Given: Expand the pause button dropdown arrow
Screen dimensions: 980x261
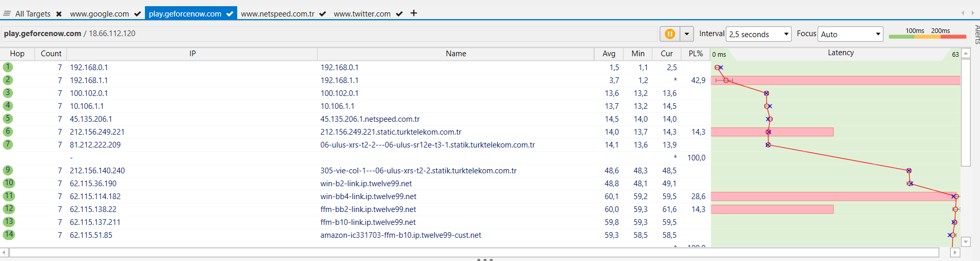Looking at the screenshot, I should [687, 34].
